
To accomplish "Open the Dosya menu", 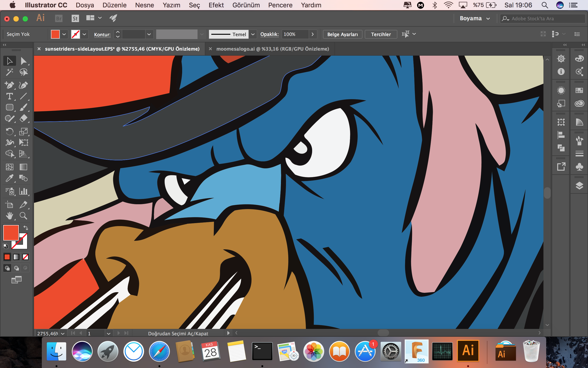I will 85,5.
